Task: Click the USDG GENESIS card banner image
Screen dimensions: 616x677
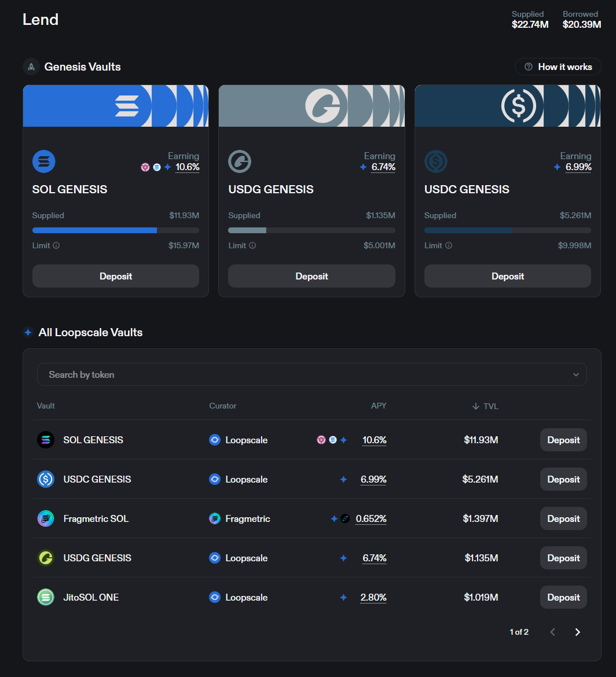Action: tap(311, 106)
